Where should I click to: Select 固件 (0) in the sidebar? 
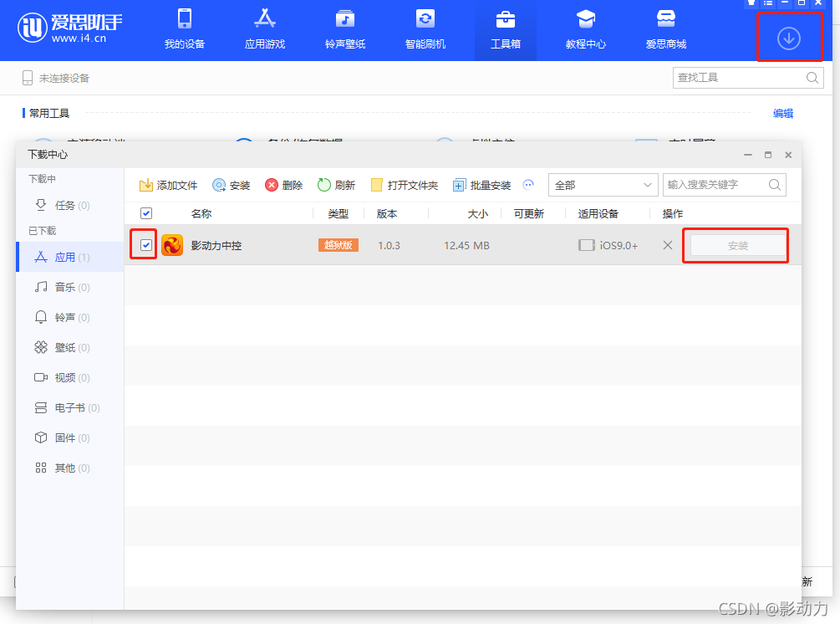click(70, 438)
